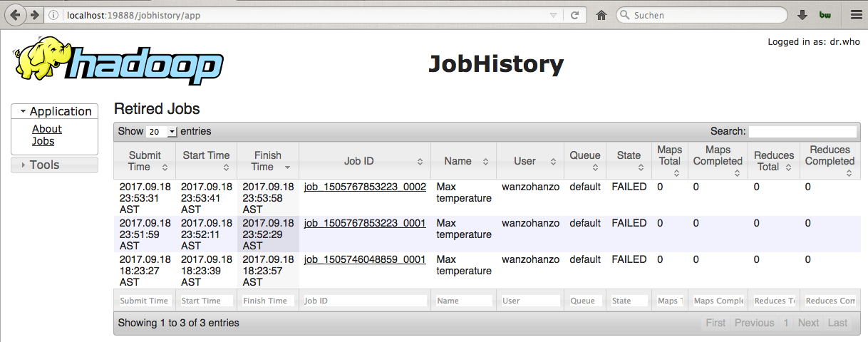This screenshot has height=342, width=868.
Task: Click the Hadoop elephant logo
Action: click(x=118, y=61)
